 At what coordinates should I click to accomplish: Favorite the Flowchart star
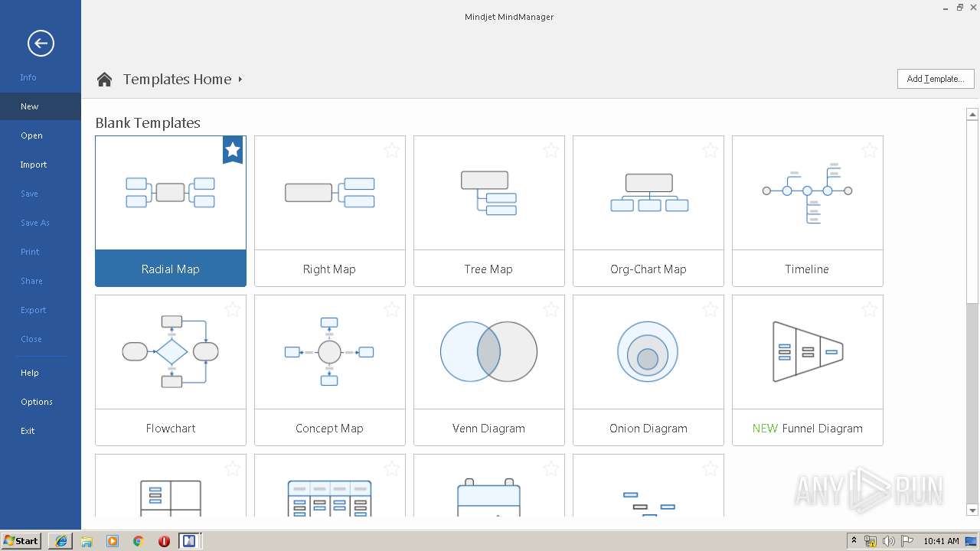(x=233, y=310)
